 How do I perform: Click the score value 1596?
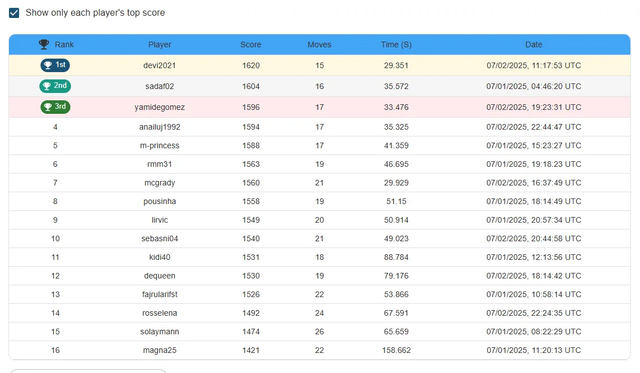pos(251,107)
